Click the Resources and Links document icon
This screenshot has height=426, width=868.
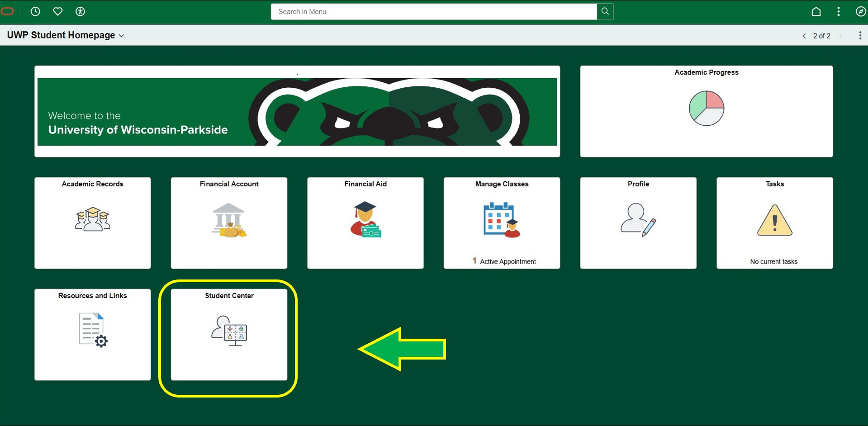93,330
